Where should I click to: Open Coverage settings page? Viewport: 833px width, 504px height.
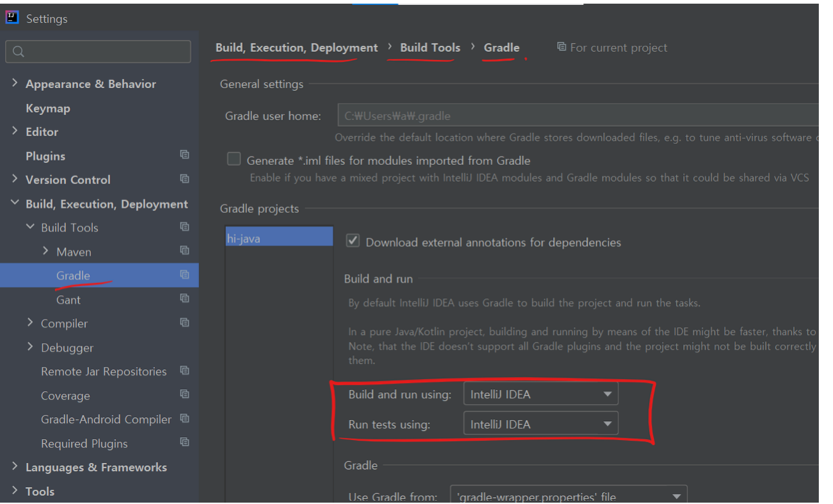[65, 396]
